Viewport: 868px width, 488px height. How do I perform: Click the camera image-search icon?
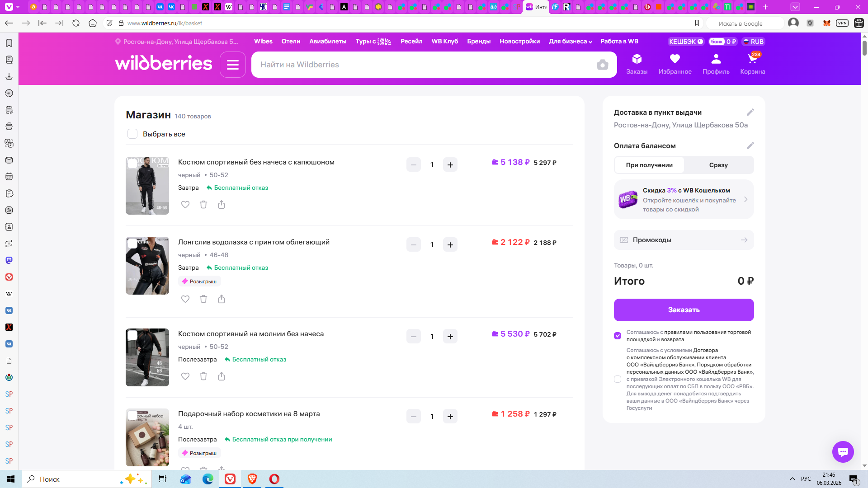point(602,65)
